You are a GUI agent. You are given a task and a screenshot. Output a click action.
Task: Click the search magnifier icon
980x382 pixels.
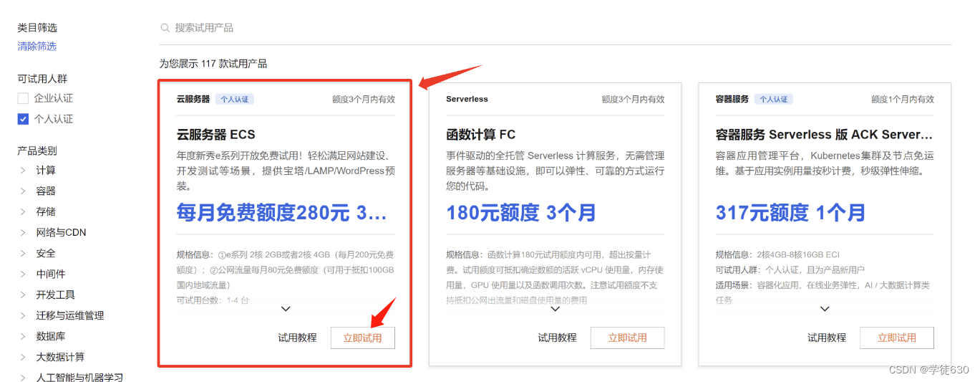click(165, 28)
